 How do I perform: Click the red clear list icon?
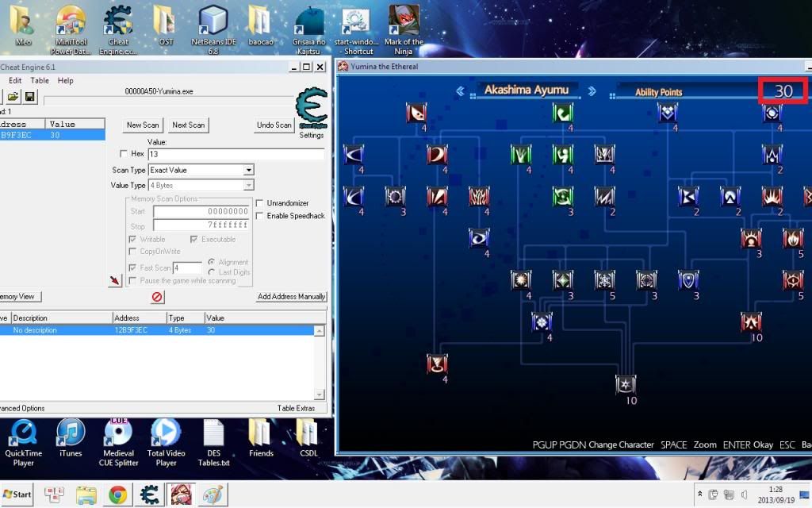(157, 297)
